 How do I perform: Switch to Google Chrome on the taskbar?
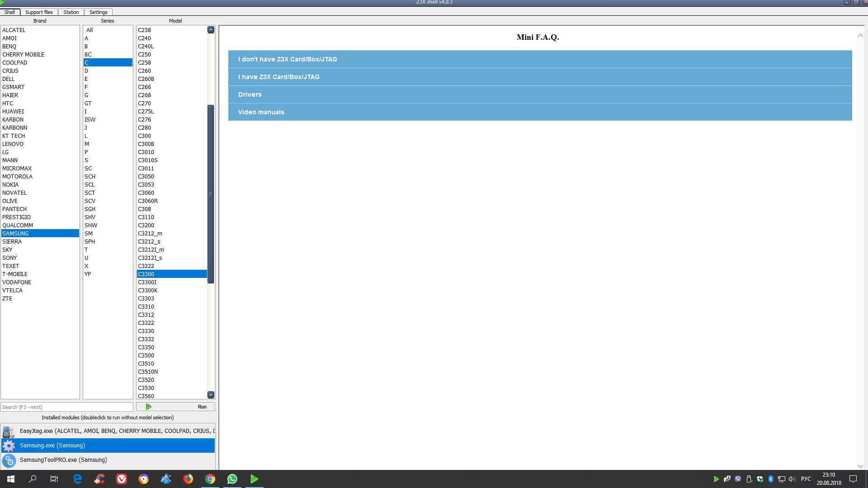210,479
